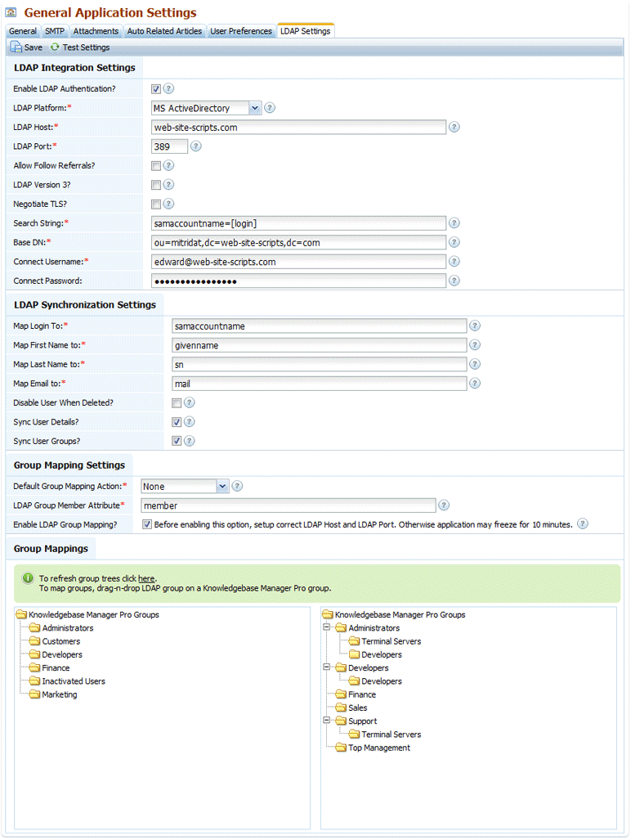Click inside the Connect Password field

298,280
